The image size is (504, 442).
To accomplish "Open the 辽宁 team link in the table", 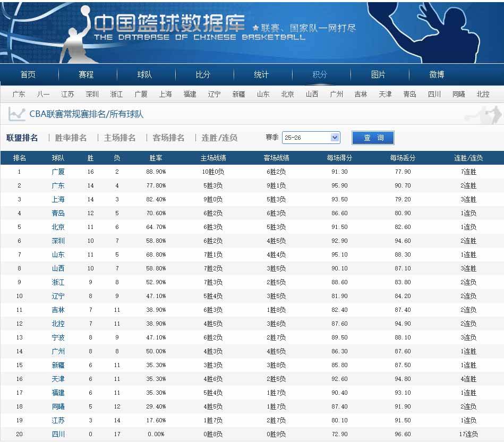I will 58,296.
